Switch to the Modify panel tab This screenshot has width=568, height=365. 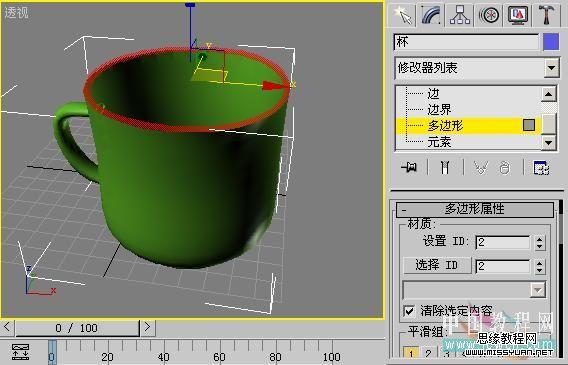pyautogui.click(x=431, y=15)
